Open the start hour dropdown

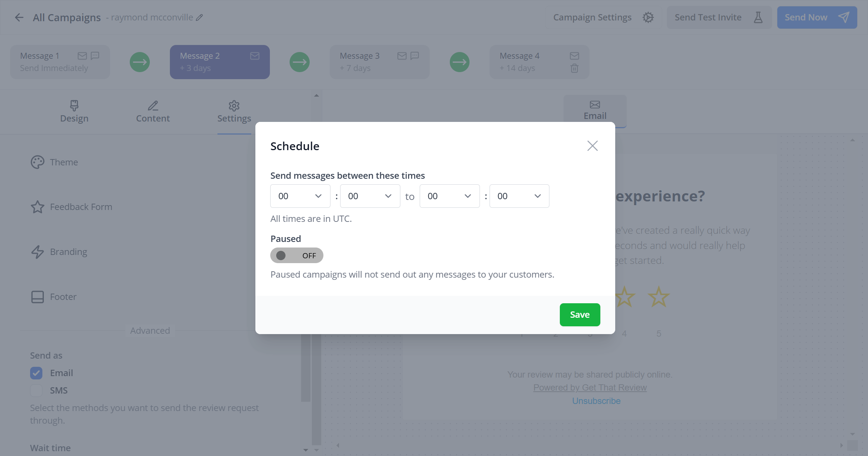[x=300, y=196]
